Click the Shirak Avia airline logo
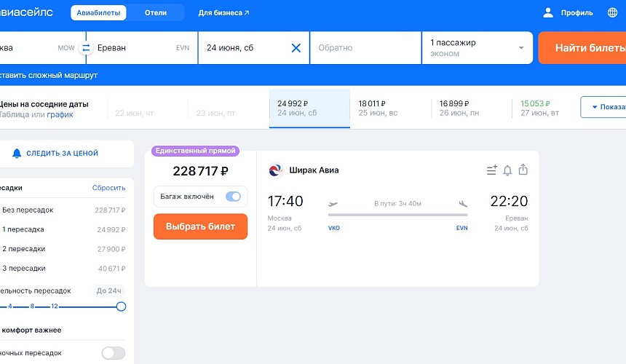626x364 pixels. click(276, 170)
